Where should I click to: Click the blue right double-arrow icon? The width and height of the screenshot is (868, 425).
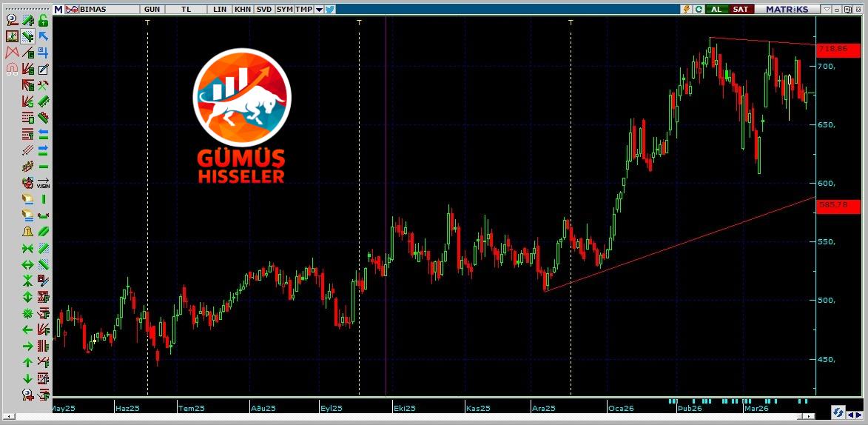(x=43, y=150)
